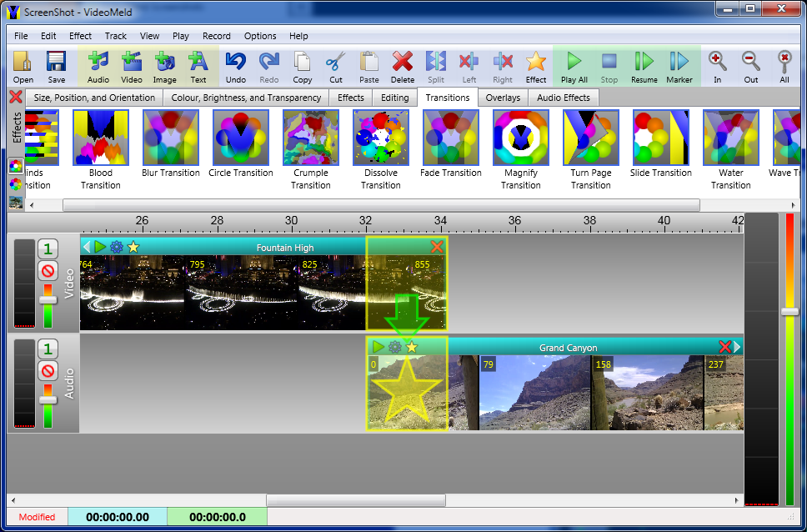Click the Resume playback button

click(644, 67)
